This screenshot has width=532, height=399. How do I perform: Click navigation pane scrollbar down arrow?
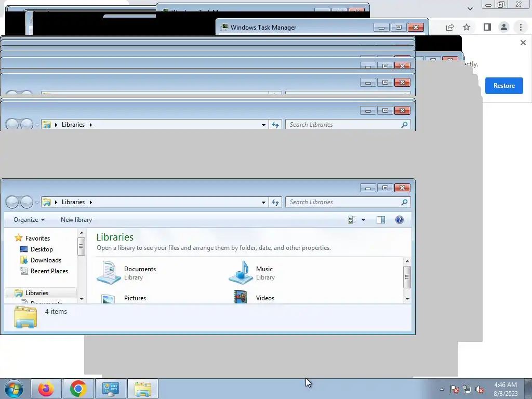coord(82,299)
